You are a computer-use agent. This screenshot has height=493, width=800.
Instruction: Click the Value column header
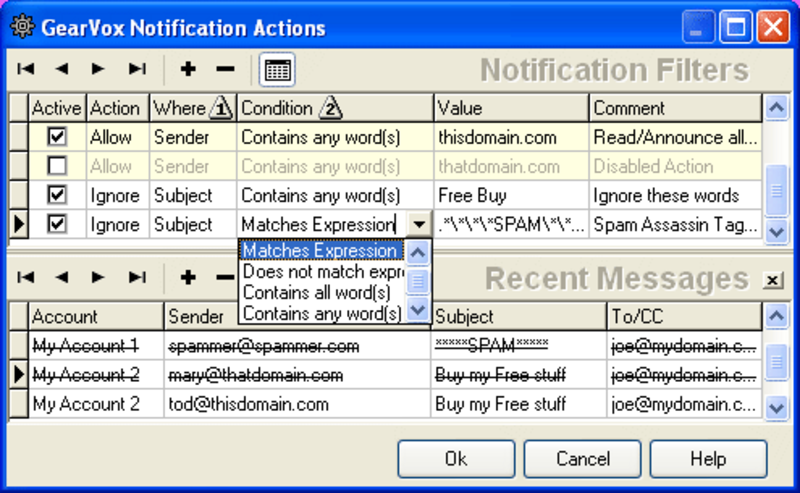click(x=511, y=108)
